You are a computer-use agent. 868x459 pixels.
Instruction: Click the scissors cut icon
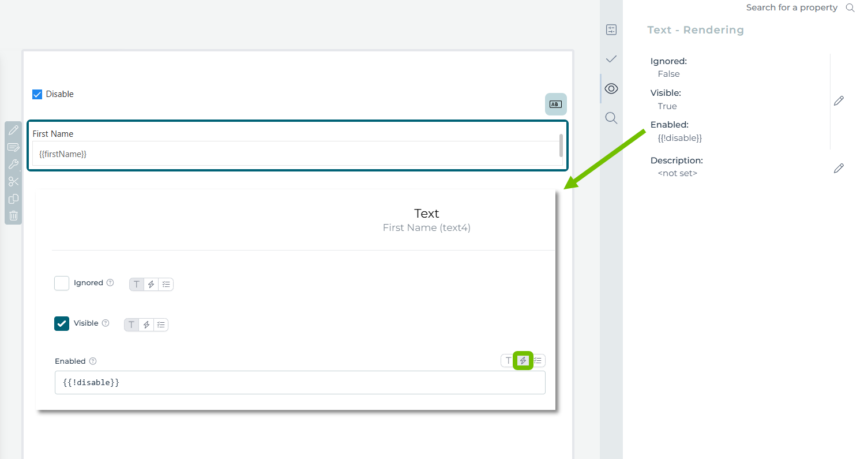[13, 182]
